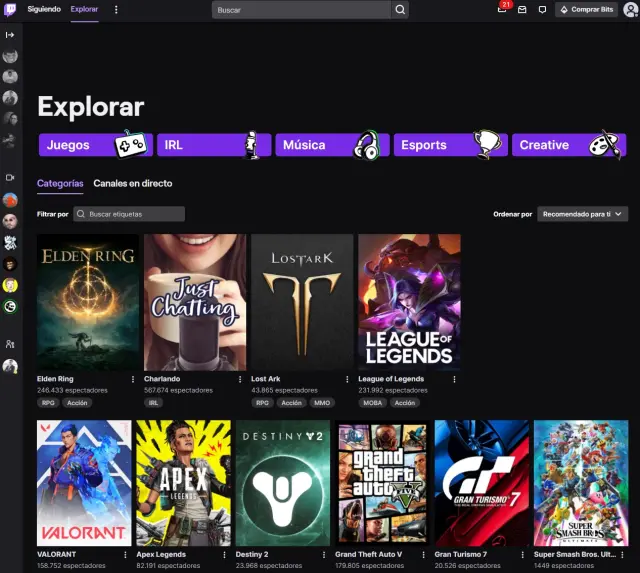Browse the Esports category button

click(450, 145)
